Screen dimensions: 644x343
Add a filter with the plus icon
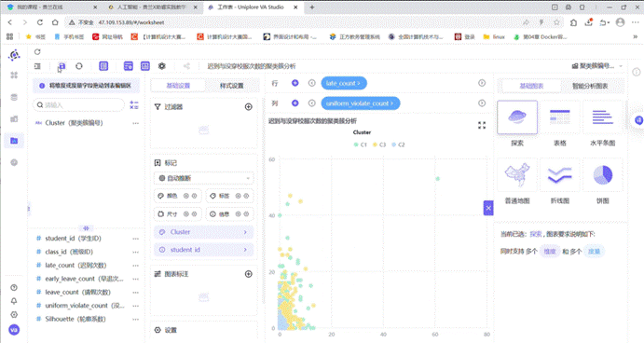[x=249, y=107]
